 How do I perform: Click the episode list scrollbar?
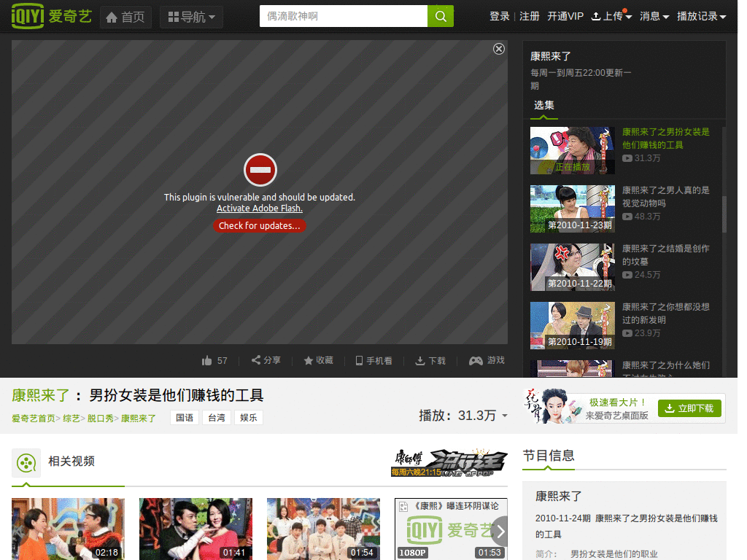724,214
